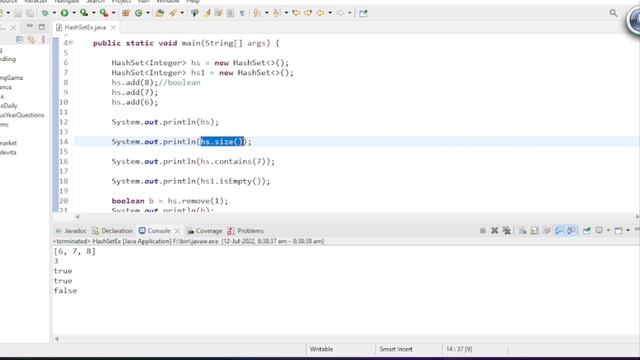Click the Next Annotation icon
This screenshot has height=360, width=640.
pos(257,13)
